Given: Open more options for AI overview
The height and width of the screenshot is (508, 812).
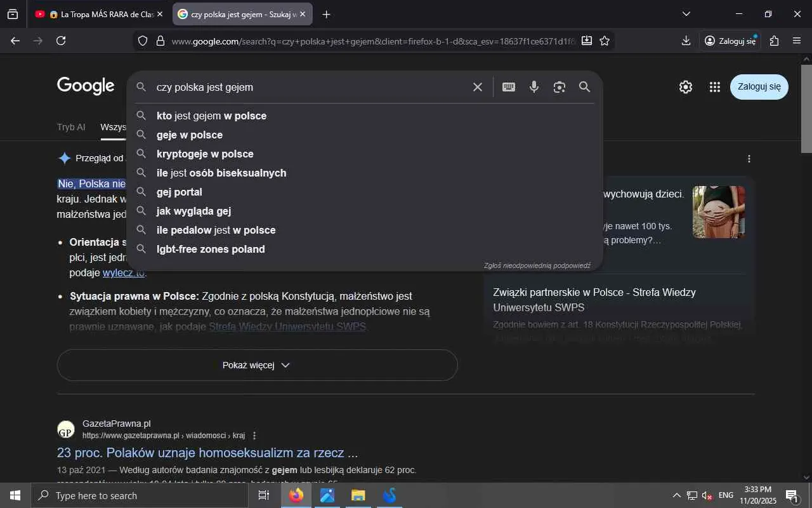Looking at the screenshot, I should 749,159.
